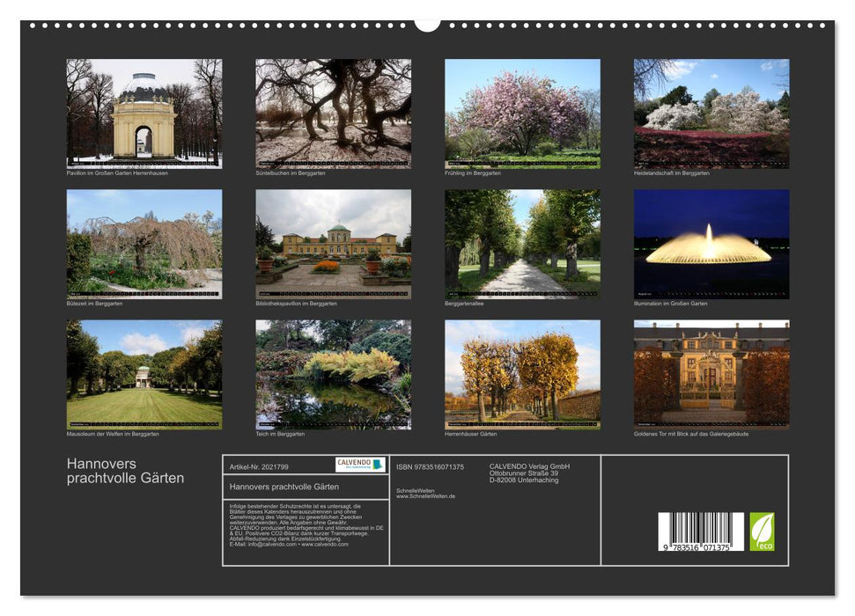Click the CALVENDO logo
Screen dimensions: 855x616
point(359,465)
